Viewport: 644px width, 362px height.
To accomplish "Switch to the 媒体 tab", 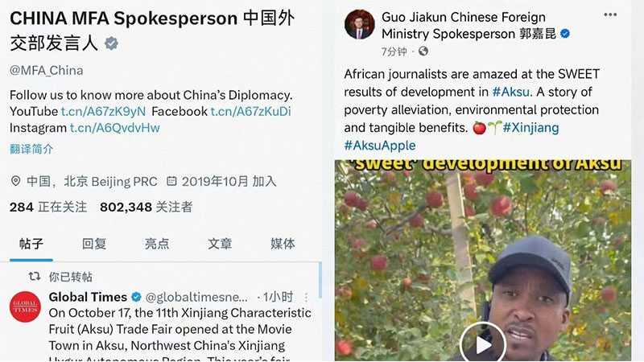I will click(283, 244).
